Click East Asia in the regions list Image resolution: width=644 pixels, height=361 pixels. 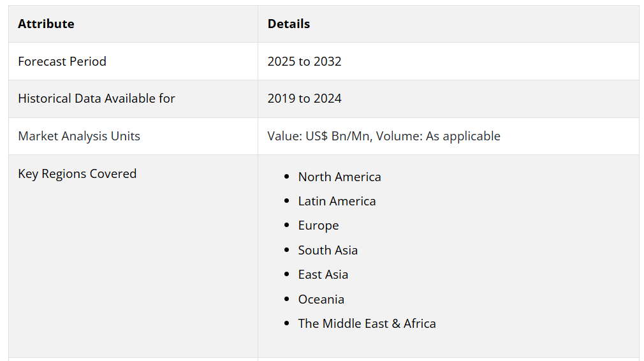point(323,275)
